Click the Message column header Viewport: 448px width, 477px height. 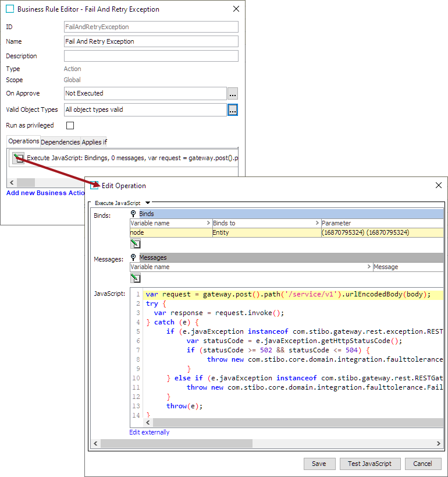(x=408, y=267)
